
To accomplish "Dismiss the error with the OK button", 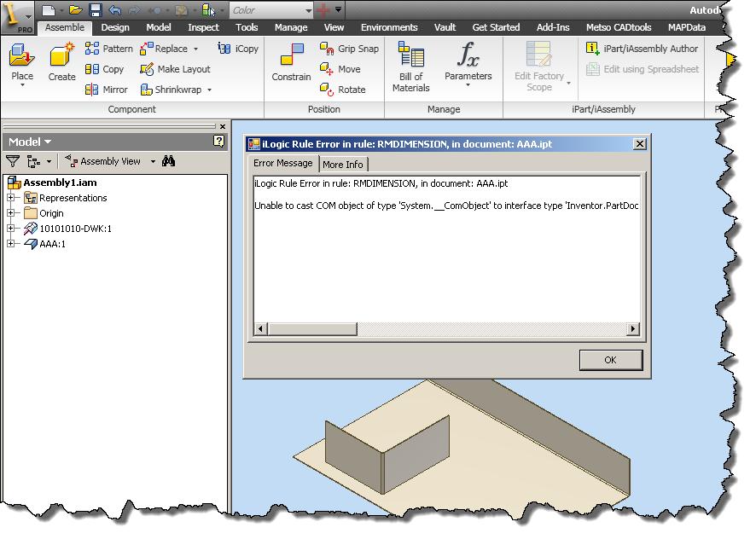I will click(611, 360).
